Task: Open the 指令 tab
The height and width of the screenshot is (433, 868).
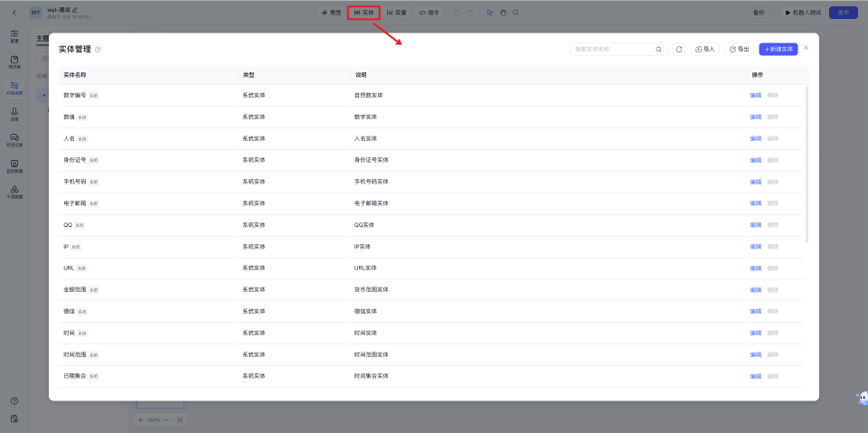Action: [x=429, y=13]
